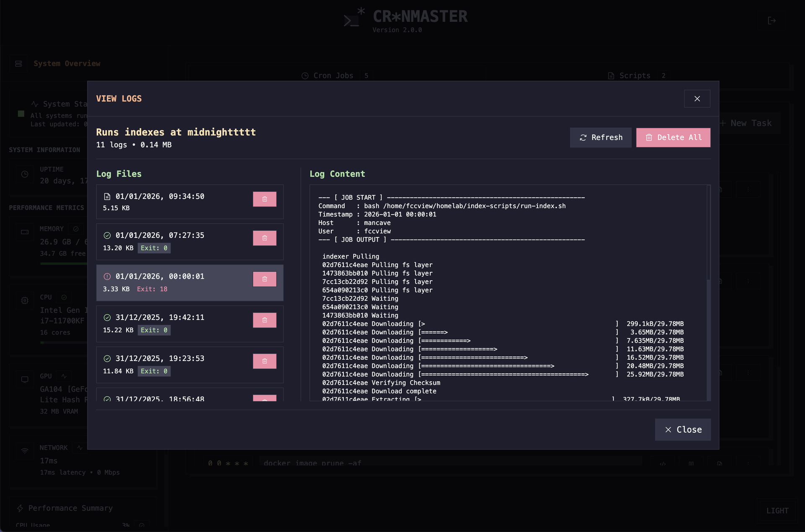Delete the 01/01/2026 07:27:35 log
Image resolution: width=805 pixels, height=532 pixels.
click(265, 238)
